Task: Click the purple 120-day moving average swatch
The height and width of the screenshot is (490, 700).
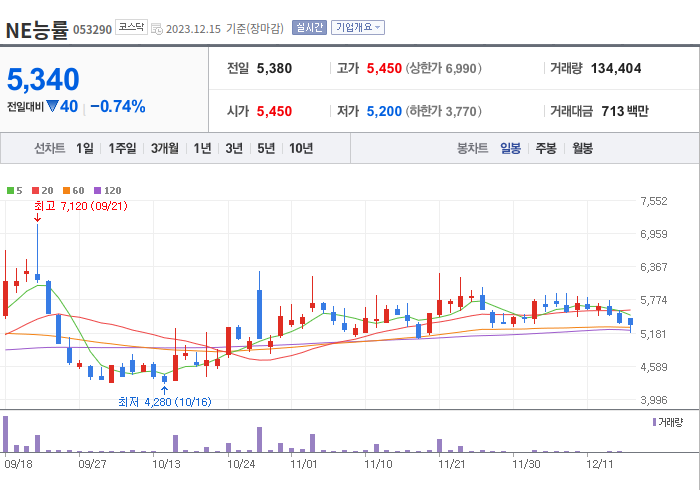Action: click(98, 191)
